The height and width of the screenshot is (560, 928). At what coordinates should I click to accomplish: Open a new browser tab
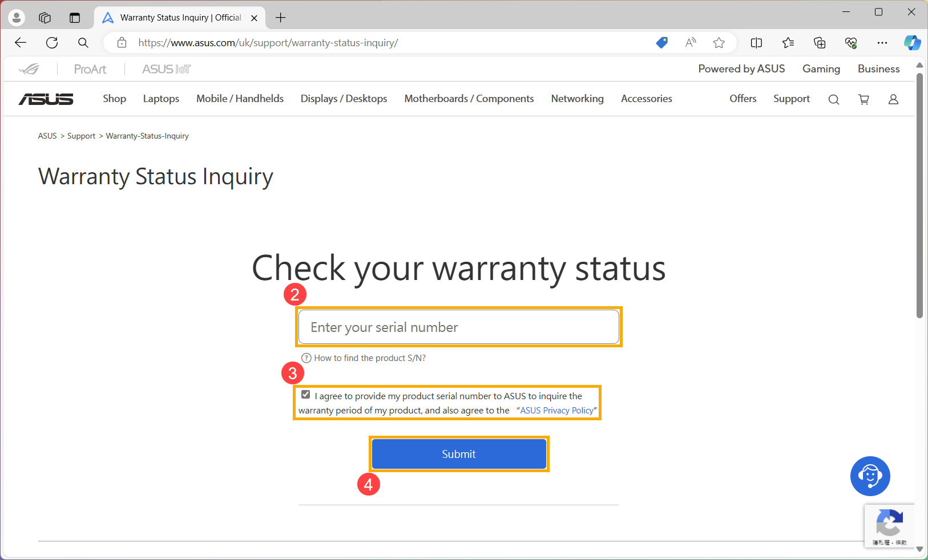280,18
